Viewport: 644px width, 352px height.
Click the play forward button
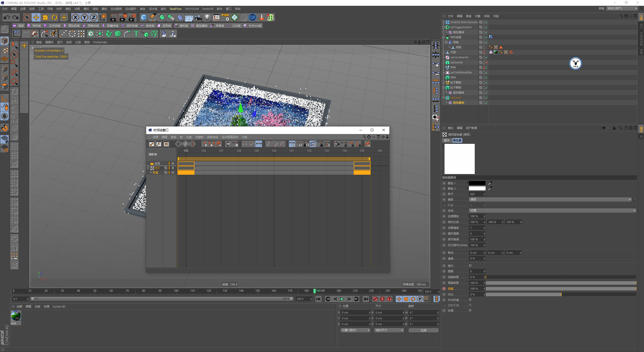pos(342,299)
